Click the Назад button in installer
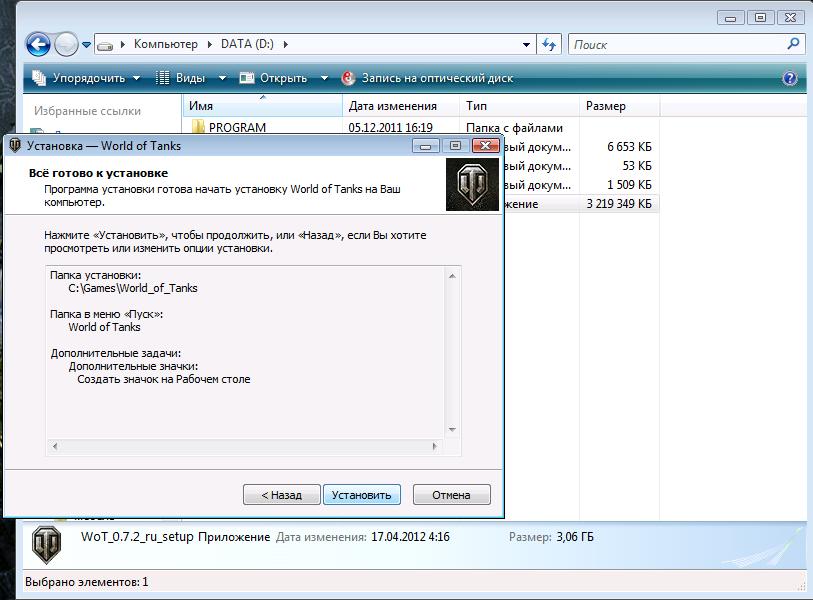Viewport: 813px width, 600px height. [282, 495]
